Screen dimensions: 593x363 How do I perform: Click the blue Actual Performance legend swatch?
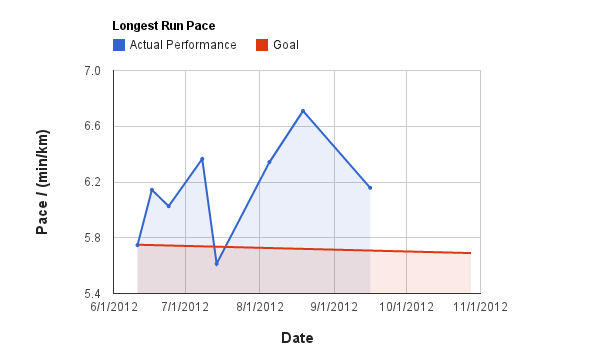[x=119, y=45]
